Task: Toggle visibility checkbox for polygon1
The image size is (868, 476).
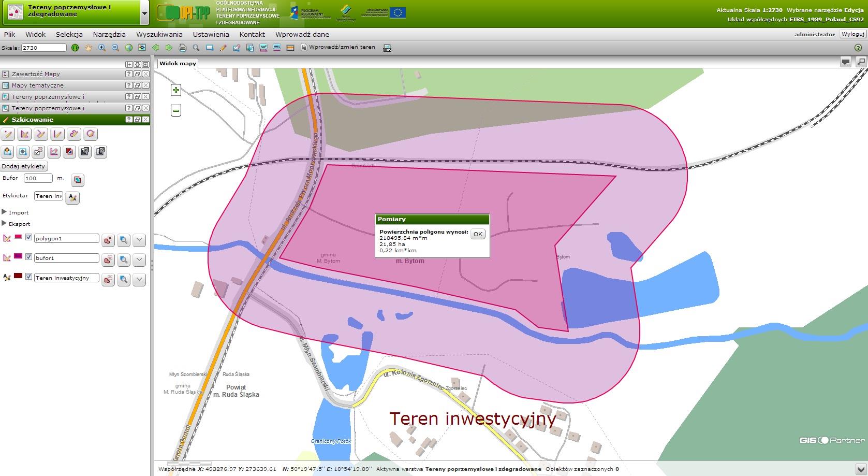Action: [29, 237]
